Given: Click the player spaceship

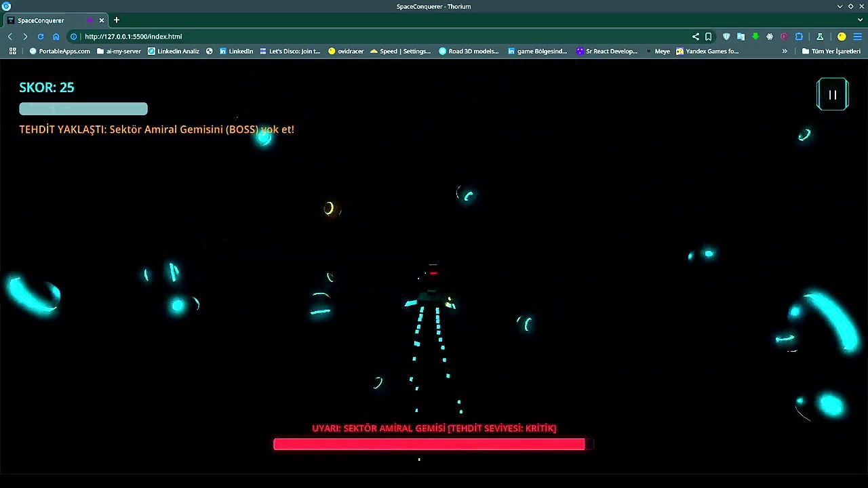Looking at the screenshot, I should pyautogui.click(x=431, y=300).
